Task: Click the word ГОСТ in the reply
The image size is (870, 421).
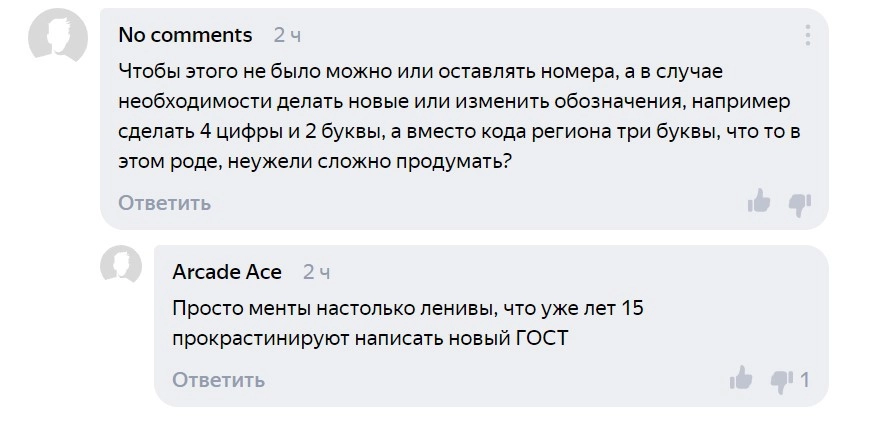Action: pos(540,338)
